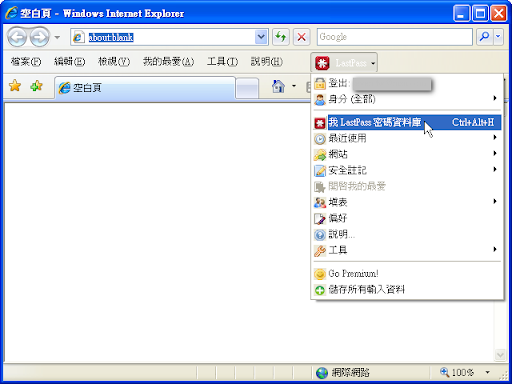Screen dimensions: 512x384
Task: Open the 我的最愛(A) menu
Action: pyautogui.click(x=168, y=62)
